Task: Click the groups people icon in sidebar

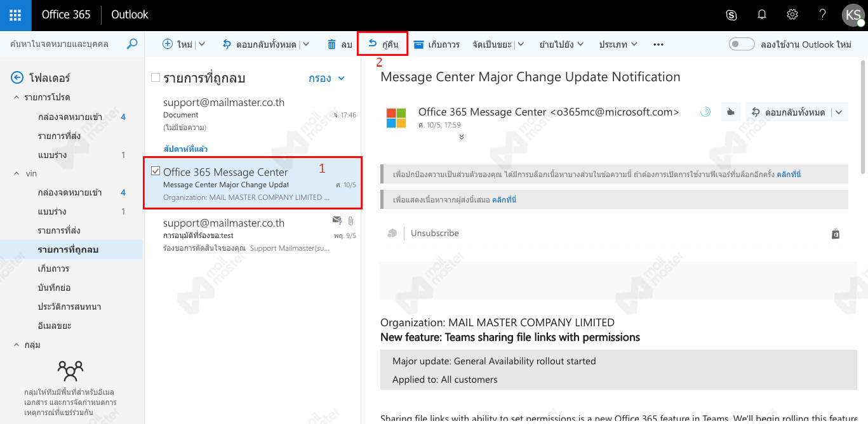Action: pos(70,370)
